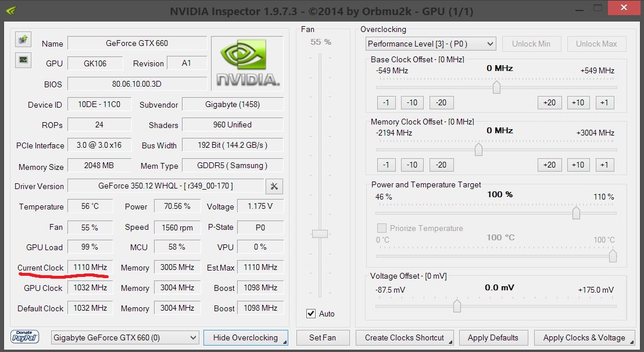Click the Priorize Temperature slider handle

click(613, 255)
